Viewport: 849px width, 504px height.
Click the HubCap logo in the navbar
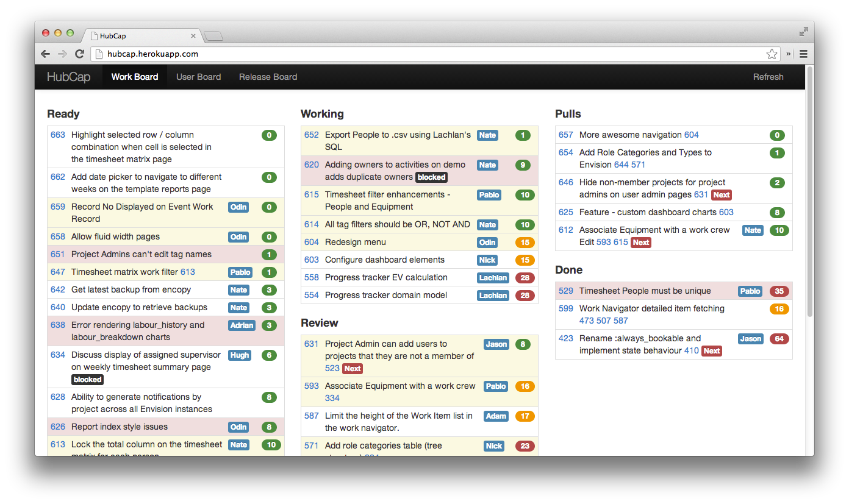pyautogui.click(x=68, y=77)
